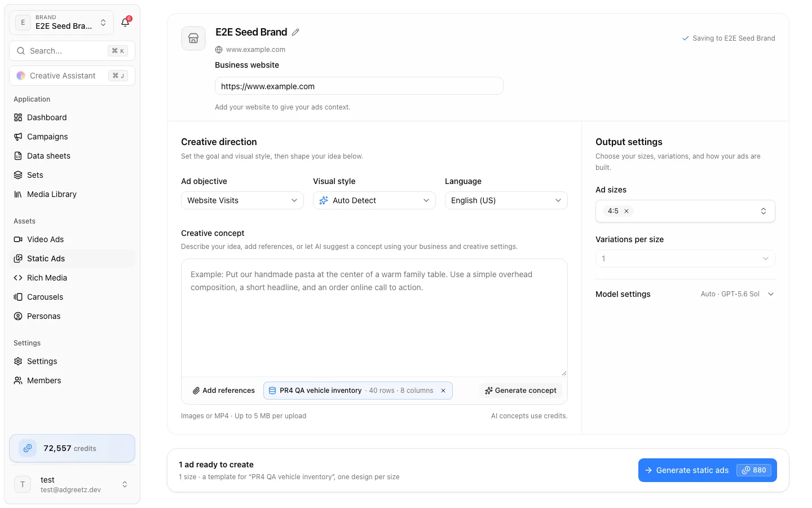Open Rich Media section

72,278
